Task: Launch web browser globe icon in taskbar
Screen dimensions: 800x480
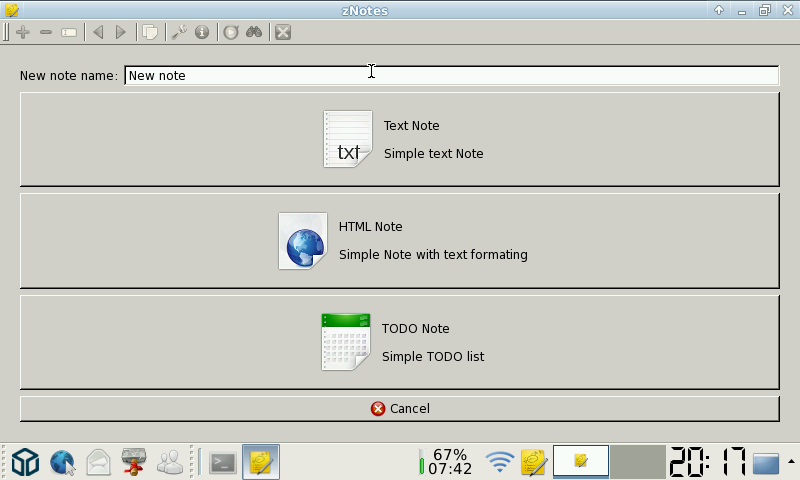Action: click(x=62, y=463)
